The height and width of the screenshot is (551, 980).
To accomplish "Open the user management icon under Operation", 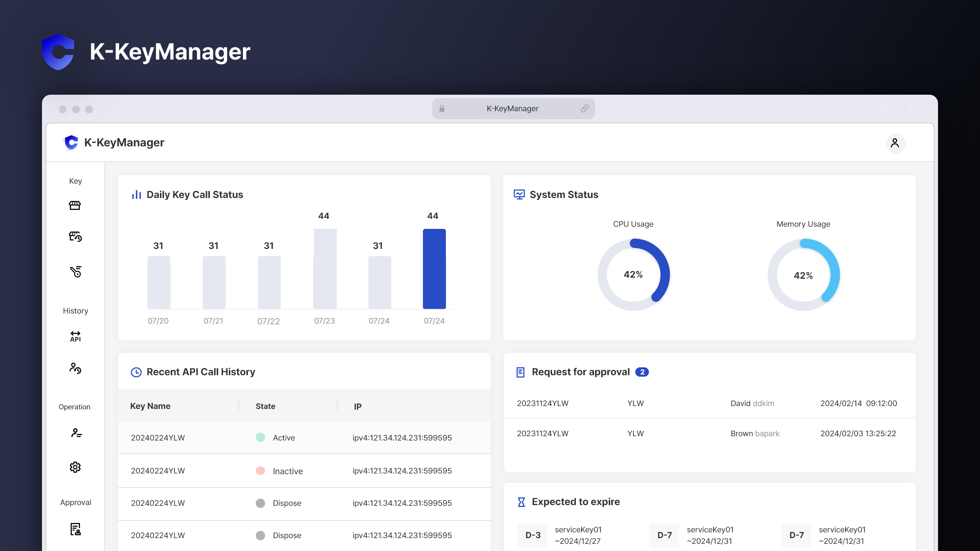I will (x=76, y=433).
